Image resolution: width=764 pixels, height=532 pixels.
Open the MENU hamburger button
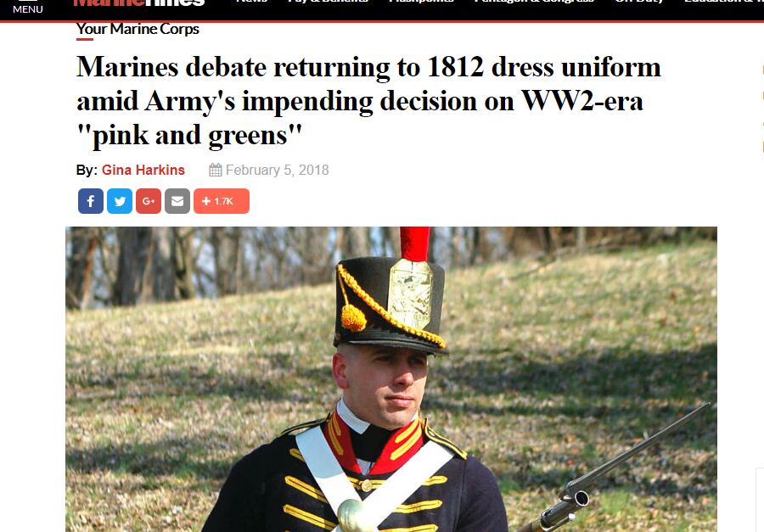tap(27, 7)
